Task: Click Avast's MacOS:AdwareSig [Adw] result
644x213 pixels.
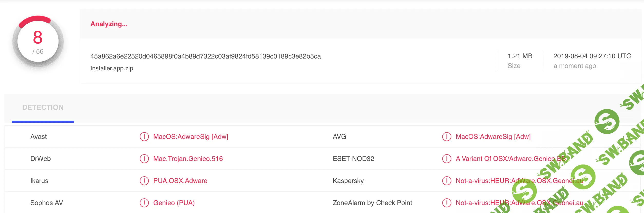Action: (x=191, y=137)
